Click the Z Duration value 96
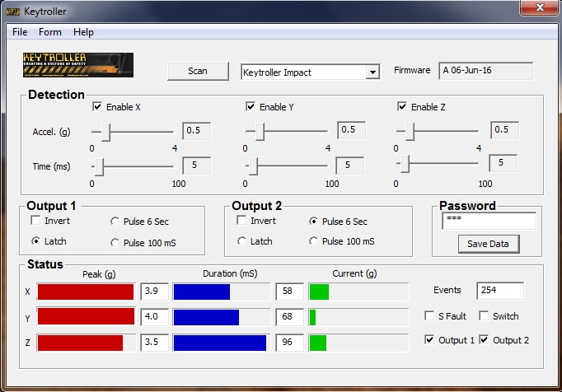The height and width of the screenshot is (392, 562). pos(289,343)
